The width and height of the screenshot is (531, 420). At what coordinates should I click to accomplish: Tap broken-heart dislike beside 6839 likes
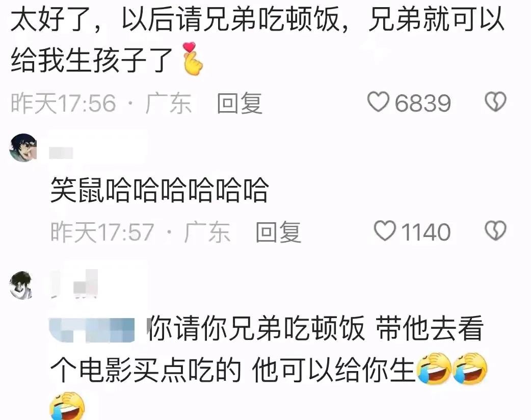point(495,101)
